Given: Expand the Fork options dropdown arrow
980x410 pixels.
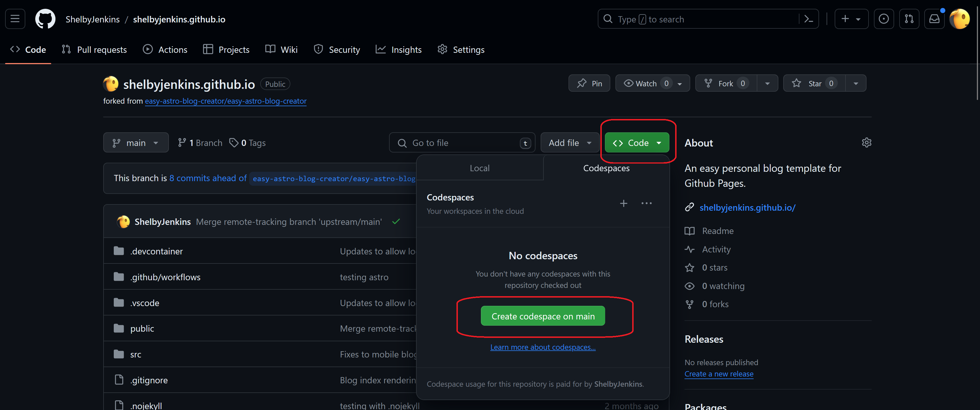Looking at the screenshot, I should tap(767, 83).
